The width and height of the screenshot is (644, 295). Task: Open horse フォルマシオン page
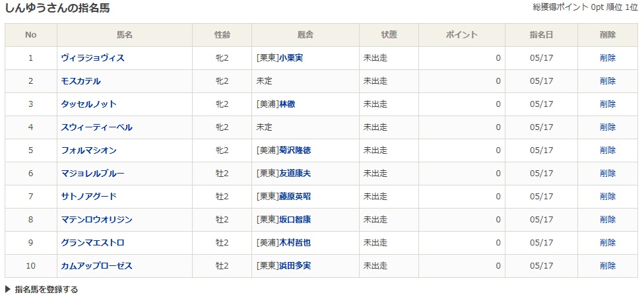tap(88, 150)
